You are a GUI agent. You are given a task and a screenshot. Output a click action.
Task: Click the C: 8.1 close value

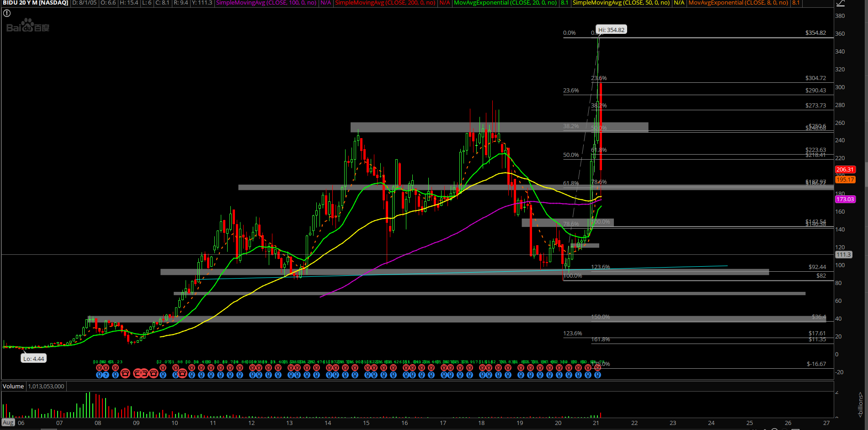[162, 3]
